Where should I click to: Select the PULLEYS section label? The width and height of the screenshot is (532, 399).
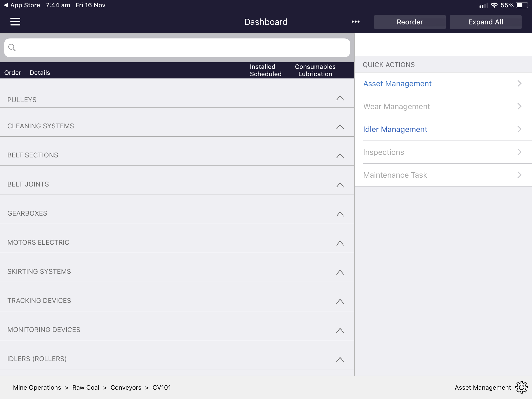click(x=22, y=100)
